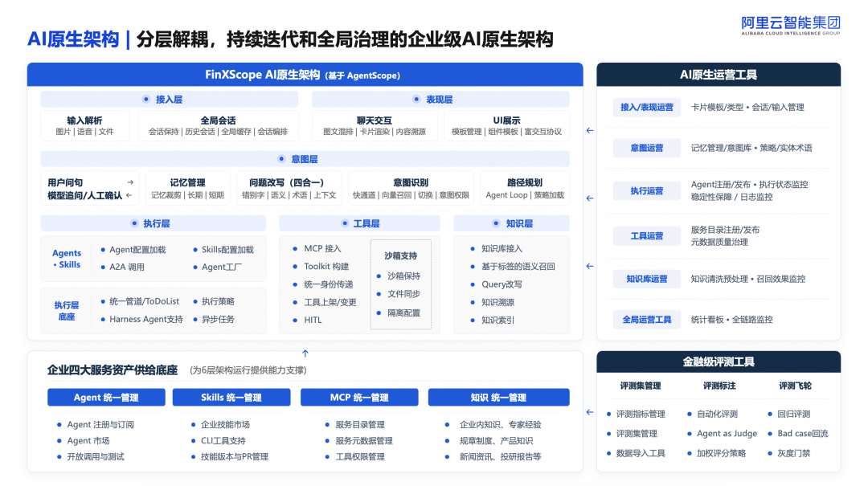Select the 统一管道/ToDoList bullet
Image resolution: width=868 pixels, height=486 pixels.
(x=140, y=301)
